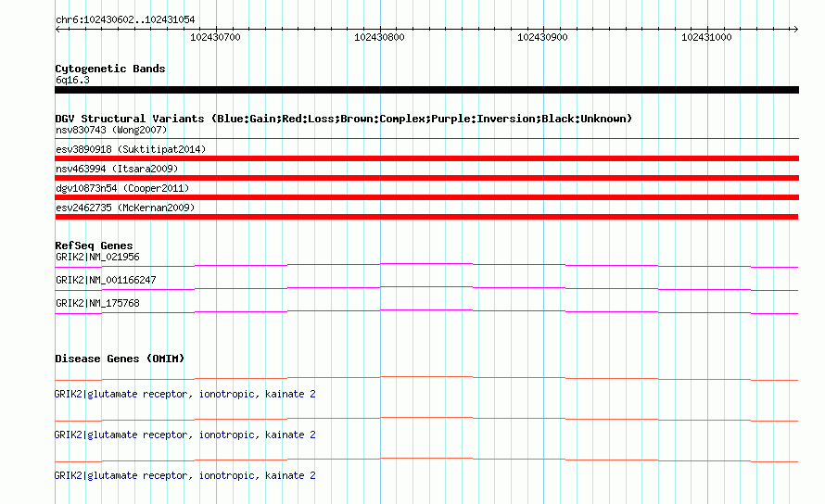Click the 102430800 ruler tick label
The image size is (825, 504).
click(379, 37)
